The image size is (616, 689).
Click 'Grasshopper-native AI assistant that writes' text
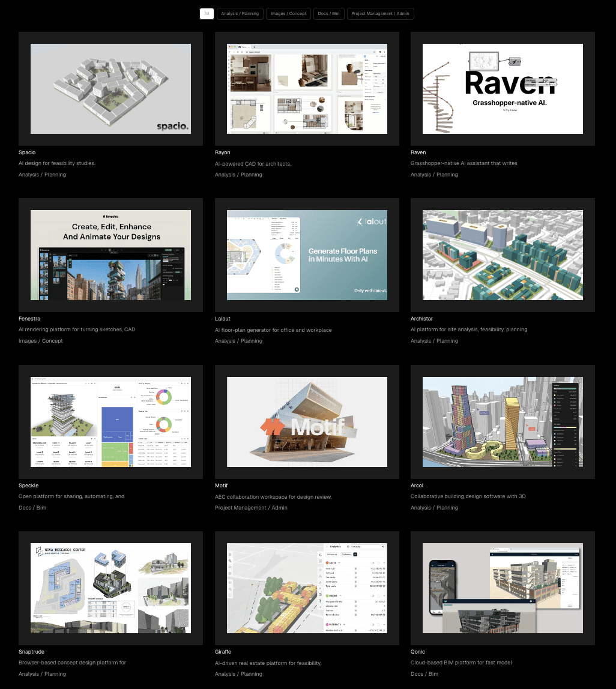tap(464, 163)
